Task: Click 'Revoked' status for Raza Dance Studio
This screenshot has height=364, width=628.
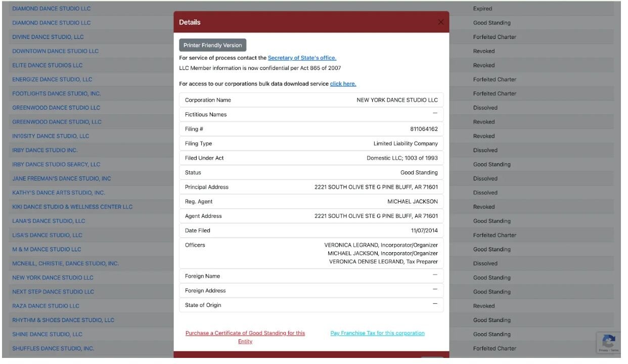Action: [x=484, y=306]
